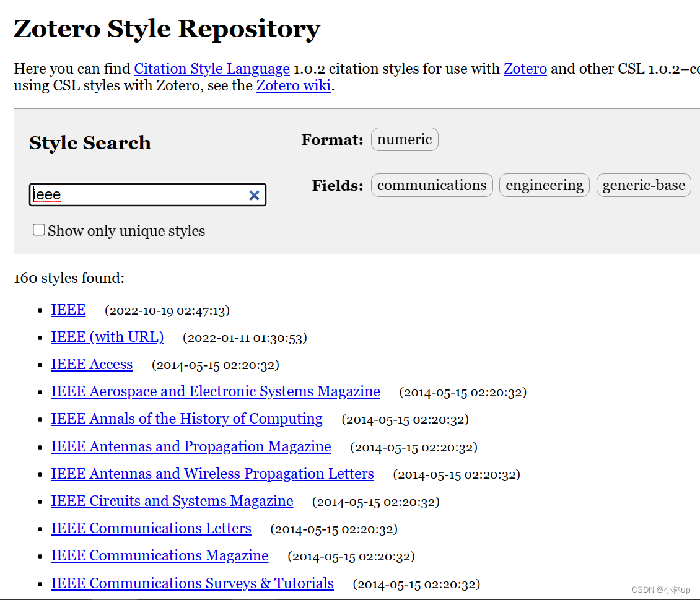Open the Zotero link in the intro text
The image size is (700, 600).
[525, 69]
